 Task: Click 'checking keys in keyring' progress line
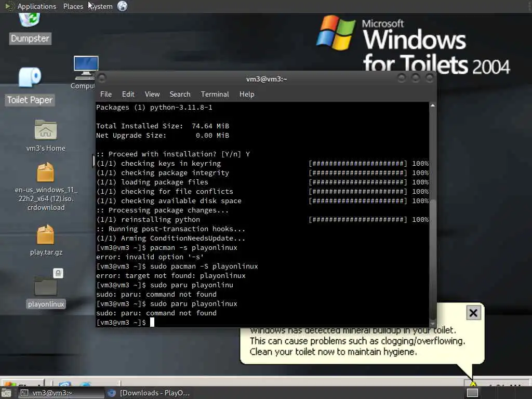[262, 164]
